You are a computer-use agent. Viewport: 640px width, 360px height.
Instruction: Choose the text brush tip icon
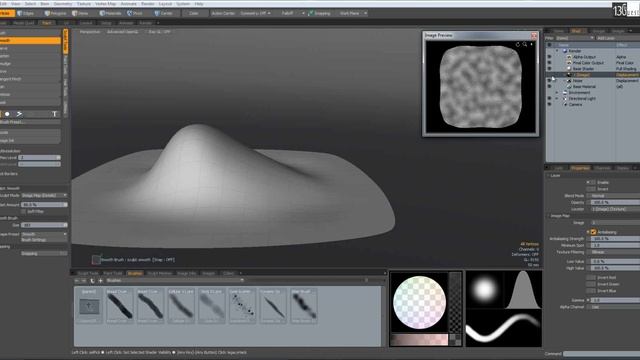click(54, 114)
